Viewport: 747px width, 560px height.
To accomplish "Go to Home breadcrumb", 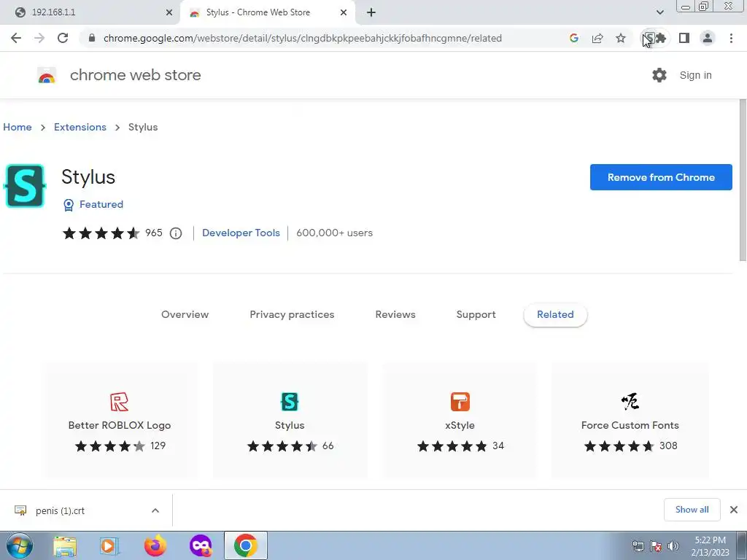I will pos(18,127).
